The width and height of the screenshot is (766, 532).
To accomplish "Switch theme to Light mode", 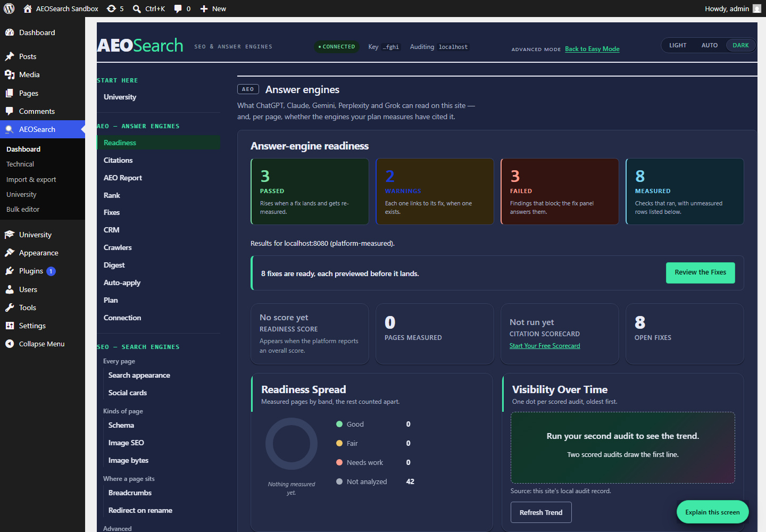I will click(678, 45).
